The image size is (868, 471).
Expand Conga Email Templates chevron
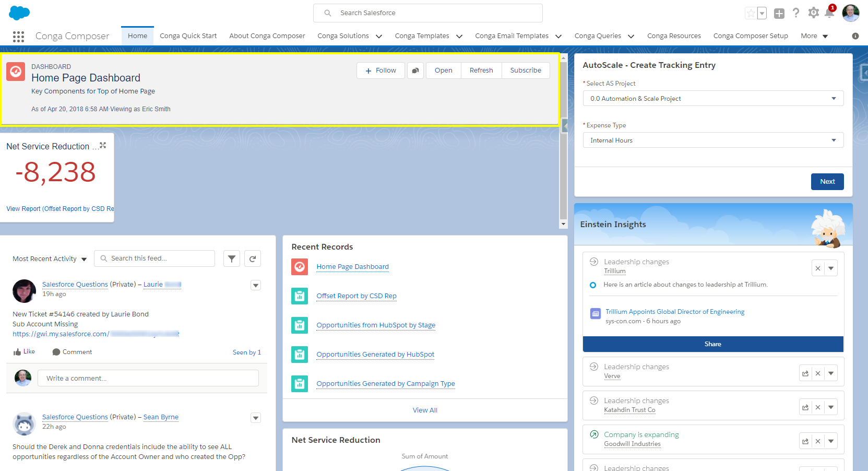(558, 36)
